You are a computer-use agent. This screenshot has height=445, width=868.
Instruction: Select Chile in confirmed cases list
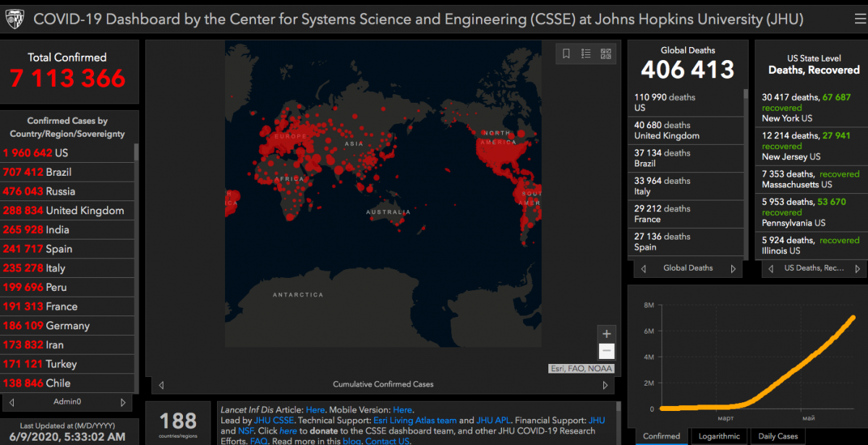pos(67,383)
